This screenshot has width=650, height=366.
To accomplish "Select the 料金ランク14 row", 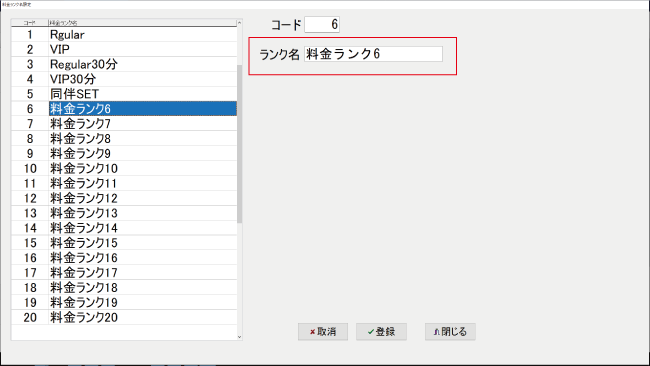I will pyautogui.click(x=124, y=228).
